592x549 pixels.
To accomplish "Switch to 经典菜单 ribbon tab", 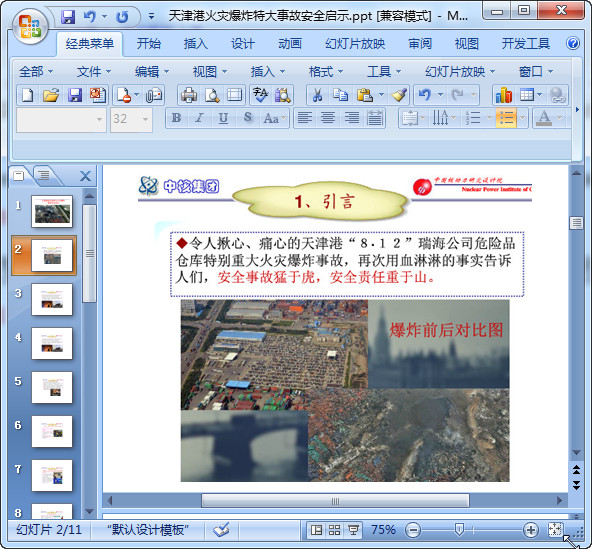I will point(89,44).
